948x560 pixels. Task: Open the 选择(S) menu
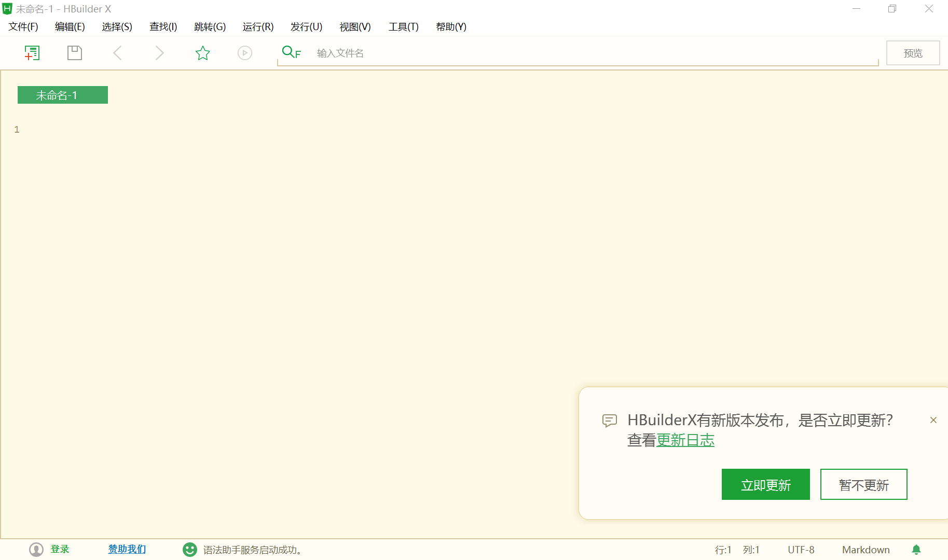117,27
